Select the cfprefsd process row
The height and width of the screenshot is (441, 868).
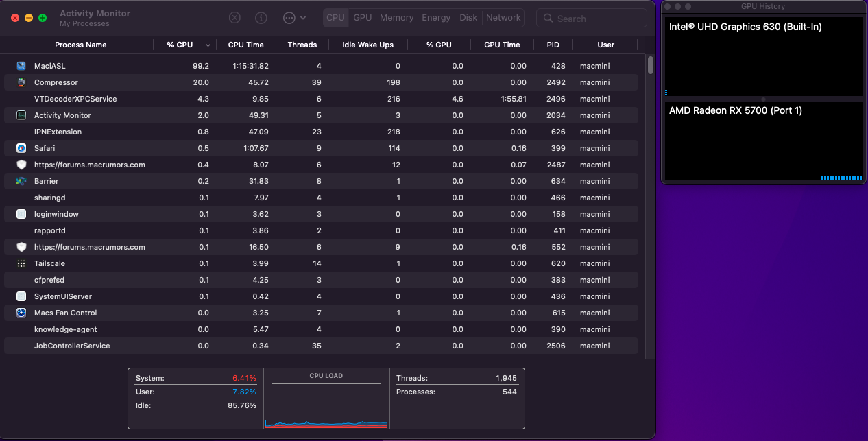322,280
